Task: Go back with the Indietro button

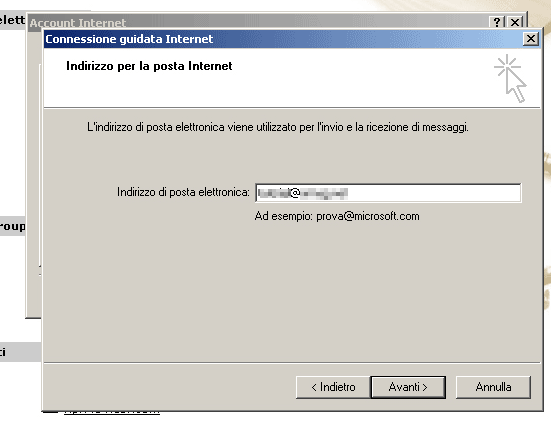Action: click(333, 387)
